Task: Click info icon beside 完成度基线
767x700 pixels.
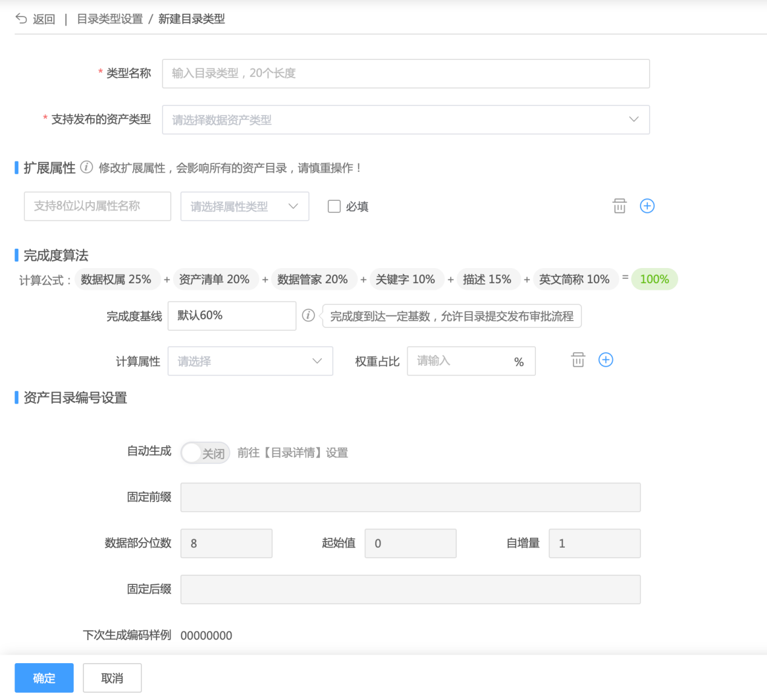Action: tap(308, 315)
